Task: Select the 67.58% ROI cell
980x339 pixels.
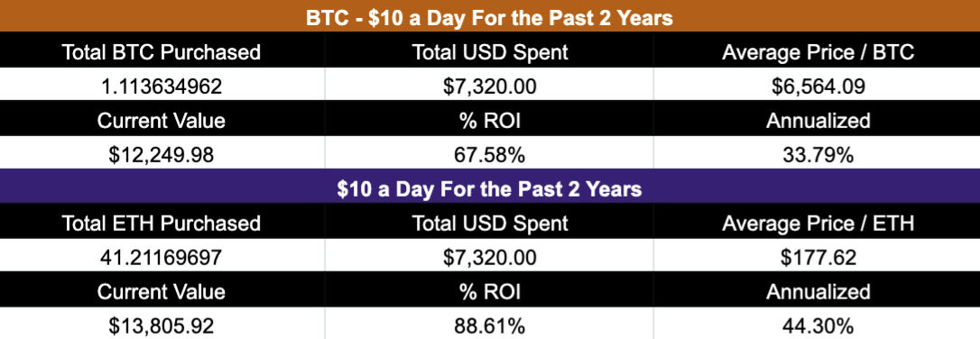Action: tap(489, 153)
